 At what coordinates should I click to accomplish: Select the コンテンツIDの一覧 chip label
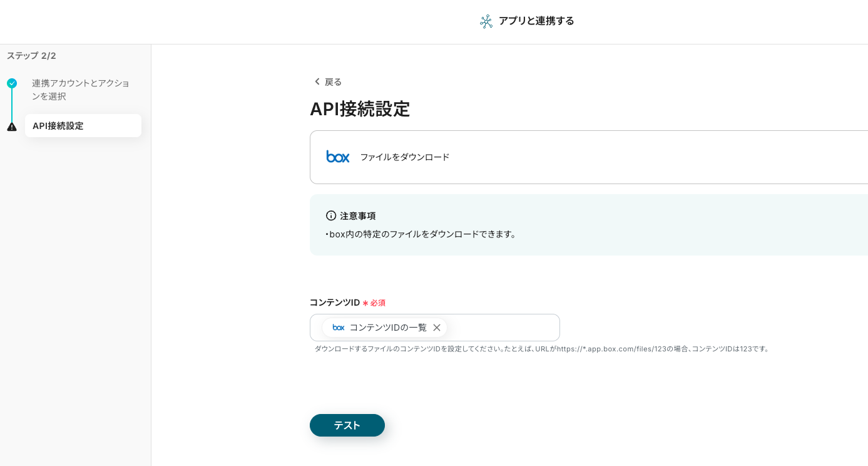point(388,328)
